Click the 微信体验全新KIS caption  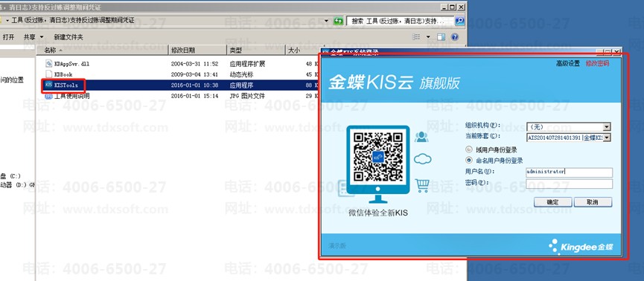378,213
